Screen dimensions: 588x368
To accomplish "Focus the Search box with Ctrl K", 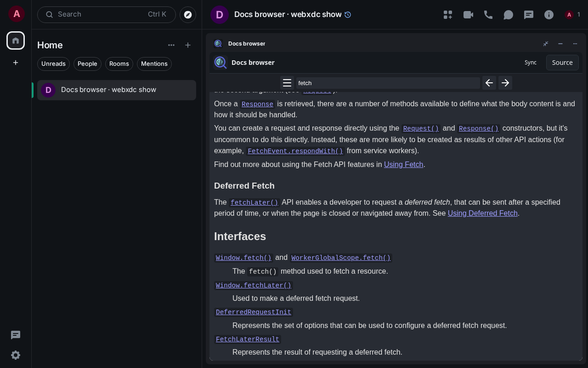I will pos(107,15).
